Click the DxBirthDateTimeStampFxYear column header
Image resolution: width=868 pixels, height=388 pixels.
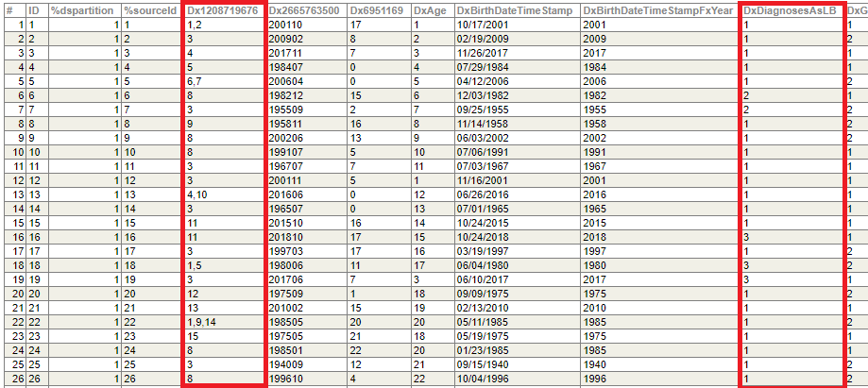click(657, 9)
